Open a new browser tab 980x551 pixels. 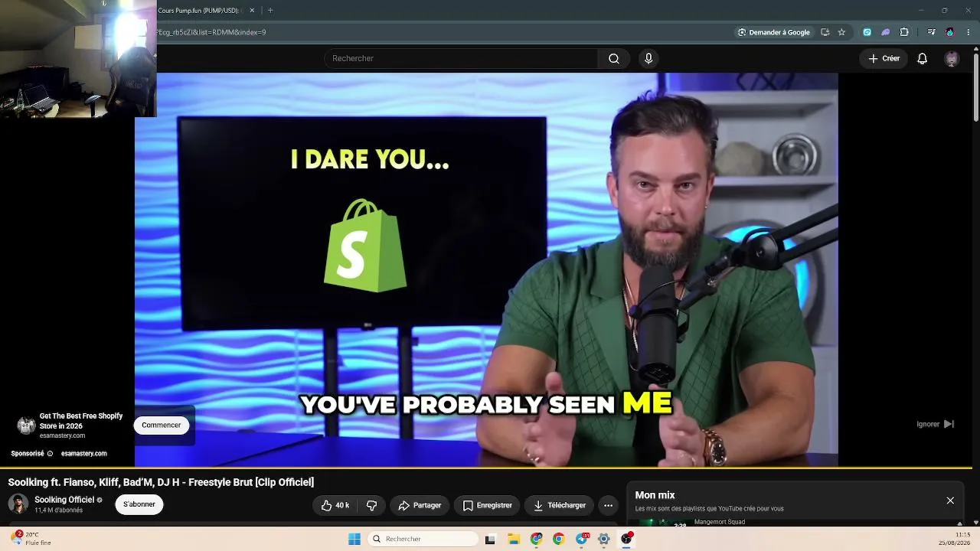point(270,11)
